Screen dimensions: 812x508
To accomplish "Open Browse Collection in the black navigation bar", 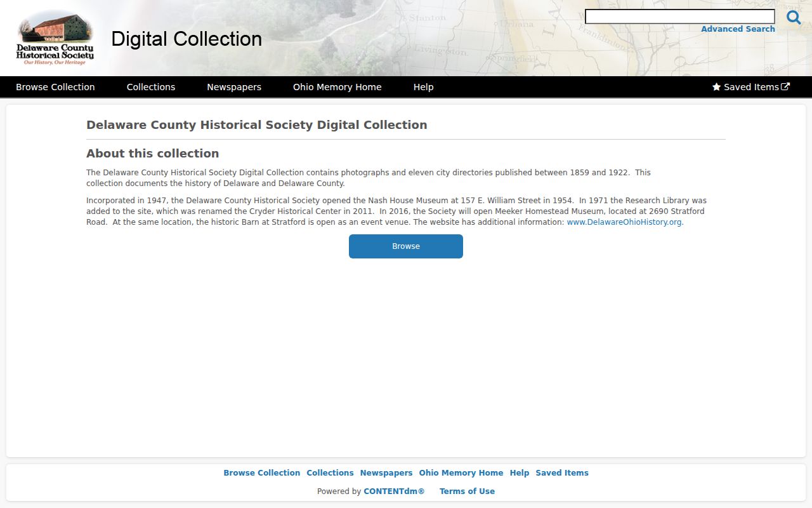I will (x=55, y=87).
